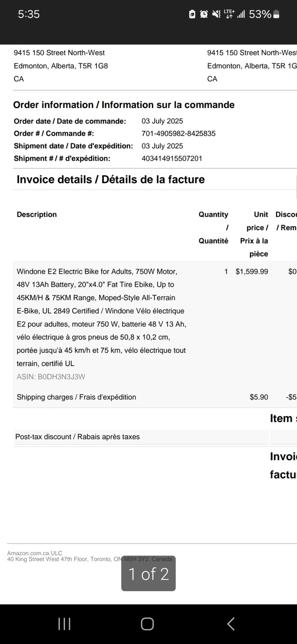Tap the muted sound status icon

click(216, 14)
